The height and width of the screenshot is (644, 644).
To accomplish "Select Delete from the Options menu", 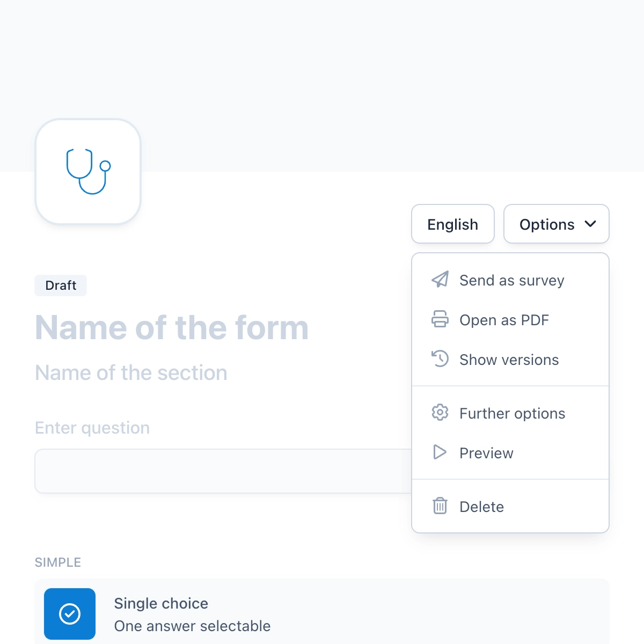I will 481,506.
